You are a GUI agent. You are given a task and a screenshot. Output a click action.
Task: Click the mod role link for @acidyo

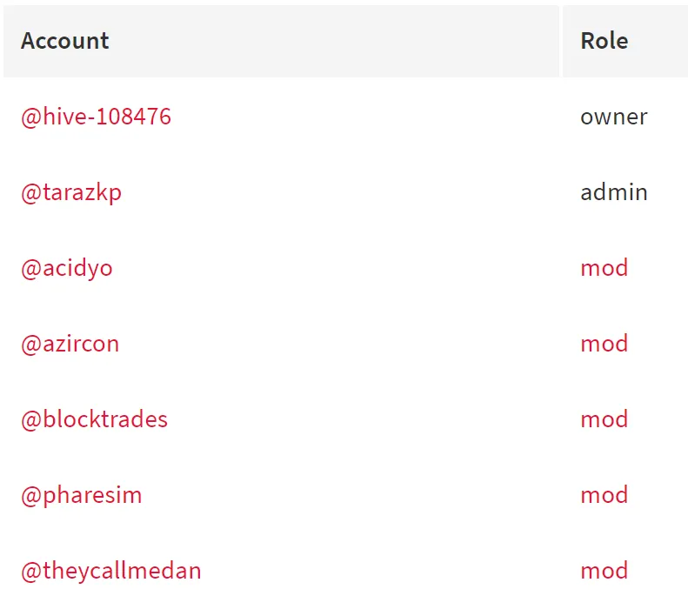tap(605, 268)
